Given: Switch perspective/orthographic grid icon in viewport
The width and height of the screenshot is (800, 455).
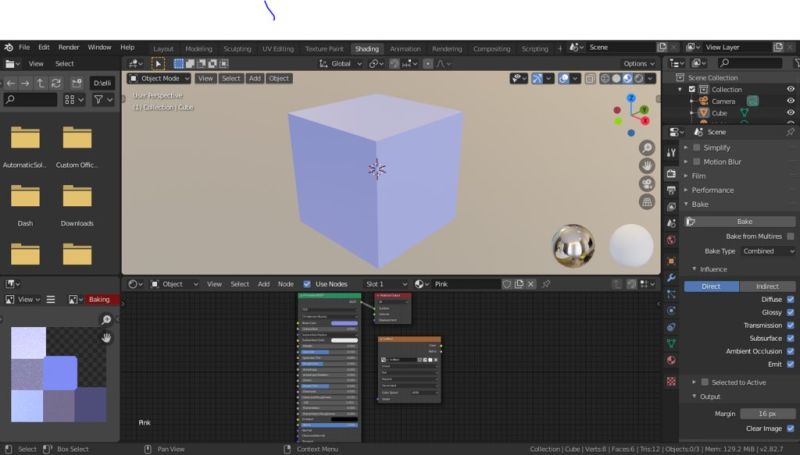Looking at the screenshot, I should click(647, 201).
